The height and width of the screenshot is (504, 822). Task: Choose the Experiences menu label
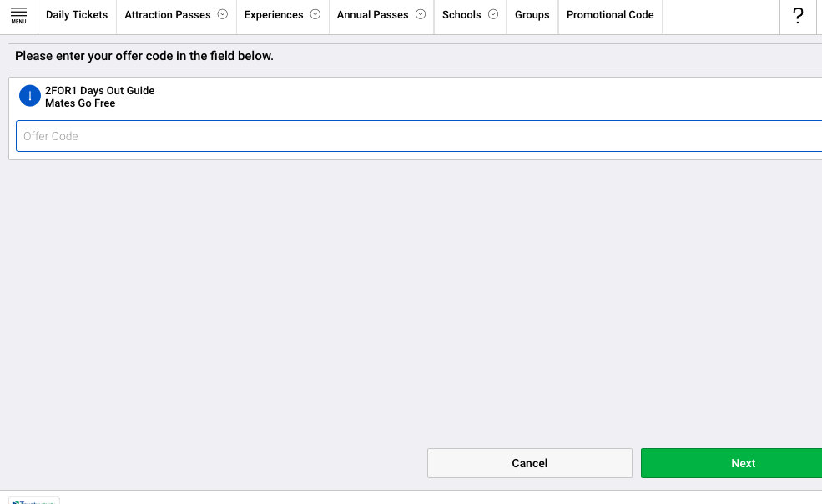point(274,15)
